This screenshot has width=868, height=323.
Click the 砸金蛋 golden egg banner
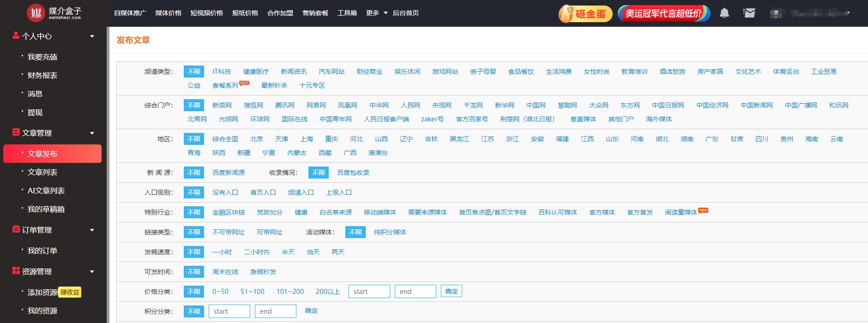585,13
